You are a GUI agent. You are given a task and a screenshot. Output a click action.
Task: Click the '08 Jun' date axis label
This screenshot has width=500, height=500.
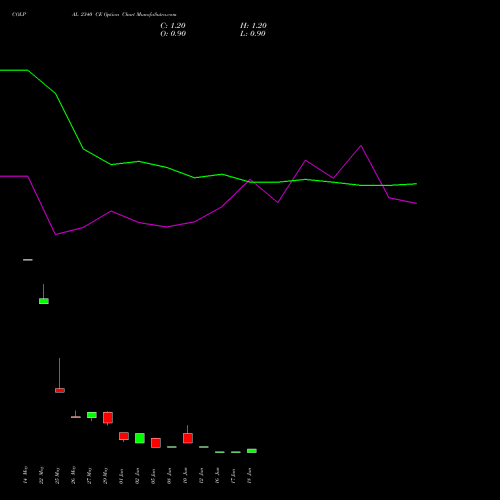[x=169, y=475]
